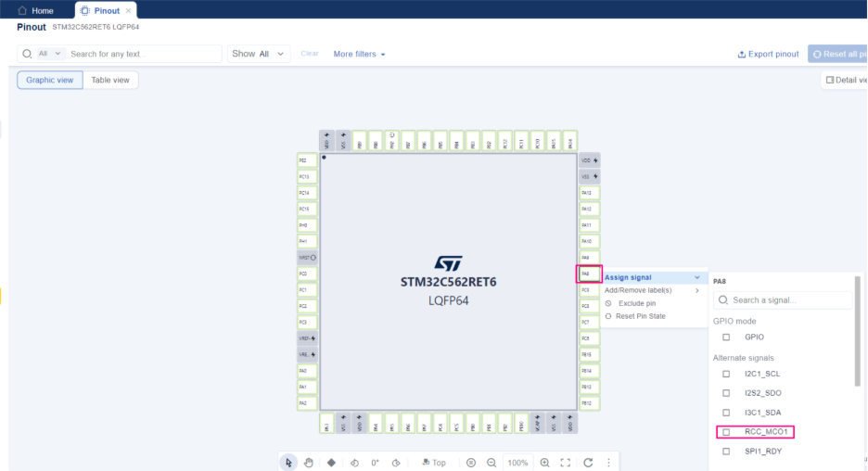This screenshot has height=471, width=868.
Task: Select pin PA0 on the chip
Action: 307,371
